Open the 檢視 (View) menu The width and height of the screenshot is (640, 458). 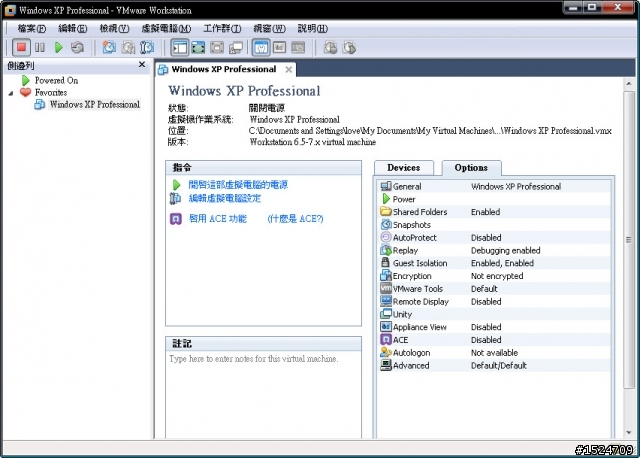114,29
